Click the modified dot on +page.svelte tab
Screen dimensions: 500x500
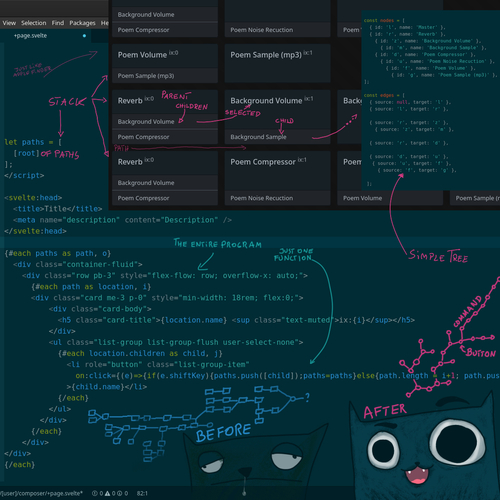[x=84, y=36]
